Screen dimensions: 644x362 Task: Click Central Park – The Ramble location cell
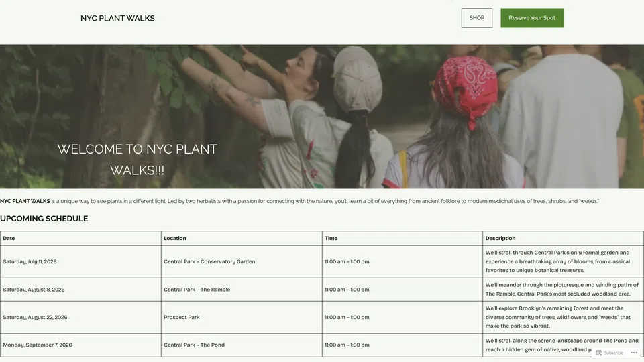[x=241, y=290]
